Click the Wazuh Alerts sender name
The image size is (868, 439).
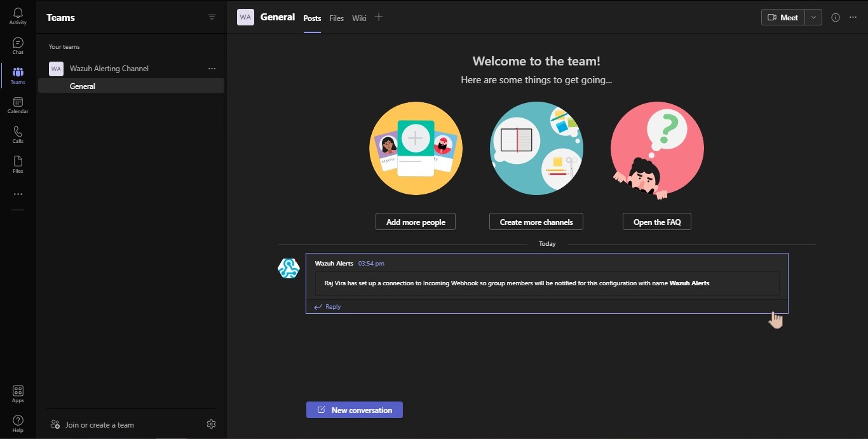point(334,263)
